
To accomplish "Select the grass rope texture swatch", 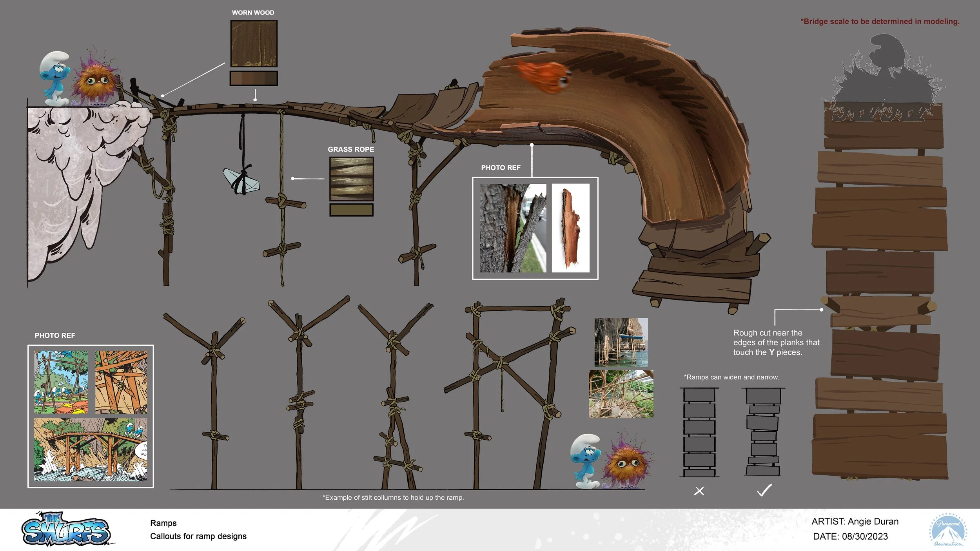I will coord(351,179).
